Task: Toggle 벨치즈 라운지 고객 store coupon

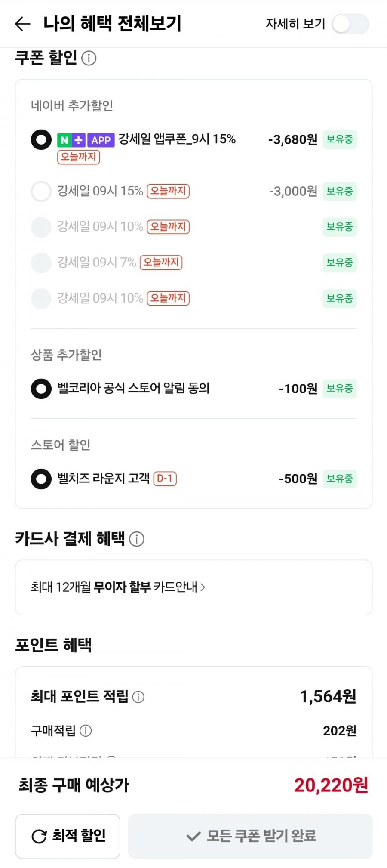Action: (41, 479)
